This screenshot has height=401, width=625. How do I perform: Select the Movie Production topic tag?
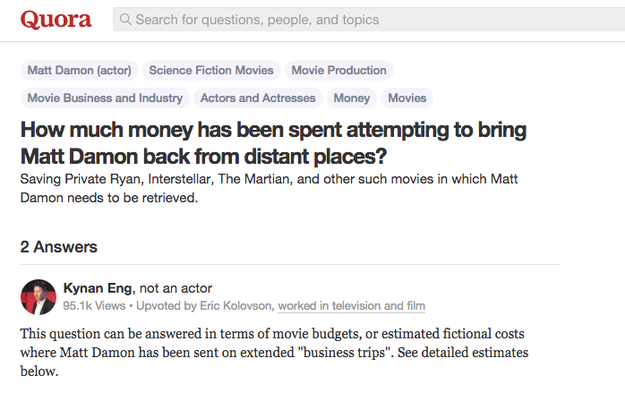pyautogui.click(x=339, y=71)
